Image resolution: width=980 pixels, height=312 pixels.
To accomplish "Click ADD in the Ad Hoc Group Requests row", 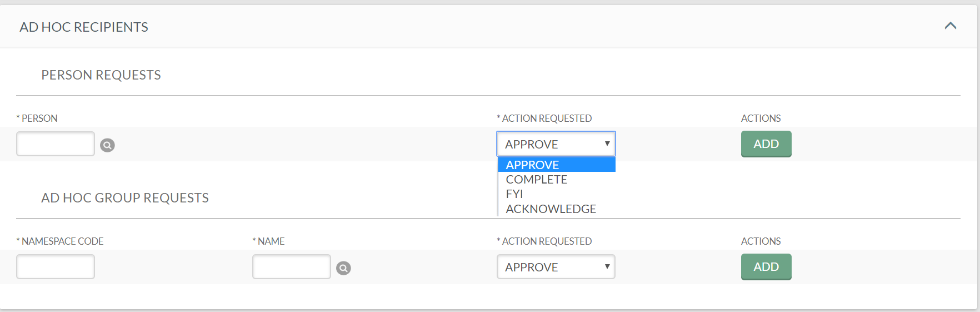I will click(766, 267).
